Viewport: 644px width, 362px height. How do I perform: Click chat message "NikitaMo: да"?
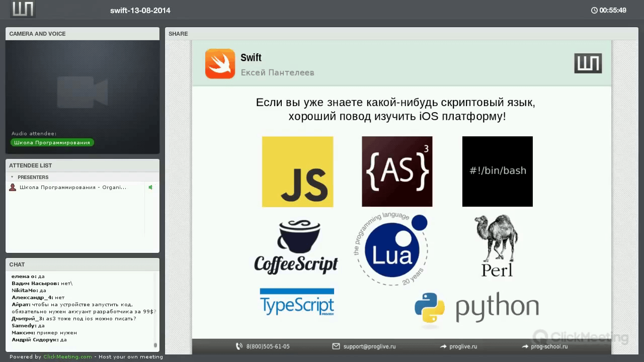(29, 291)
